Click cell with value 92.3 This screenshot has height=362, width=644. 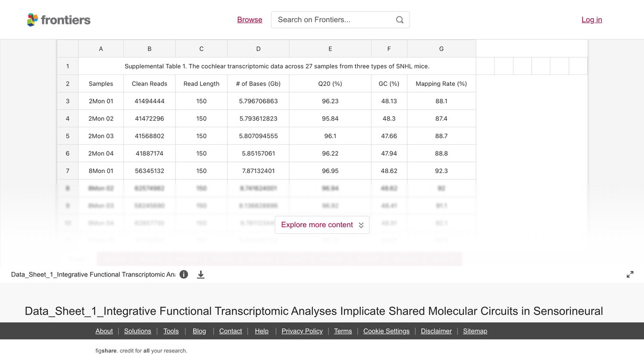441,171
